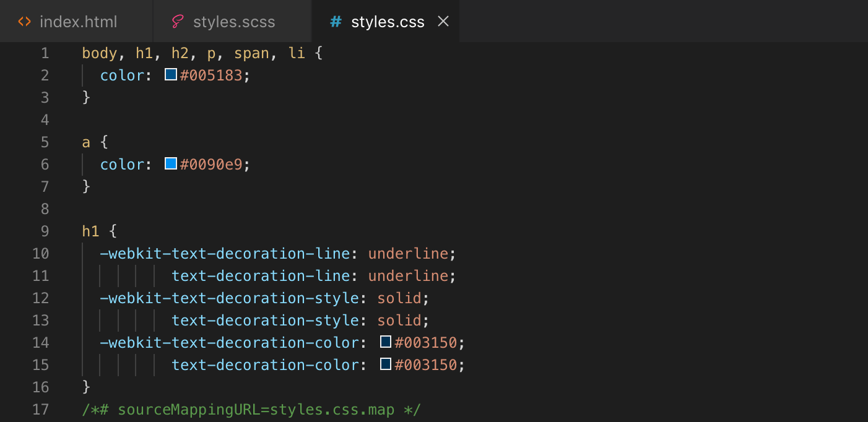Click the HTML file icon on index.html tab
The image size is (868, 422).
click(x=25, y=22)
